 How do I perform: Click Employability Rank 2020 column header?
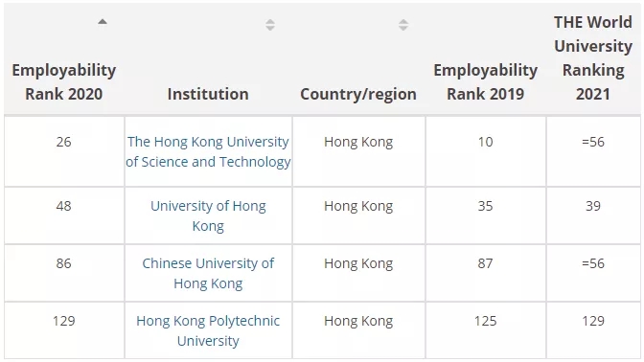pyautogui.click(x=64, y=81)
